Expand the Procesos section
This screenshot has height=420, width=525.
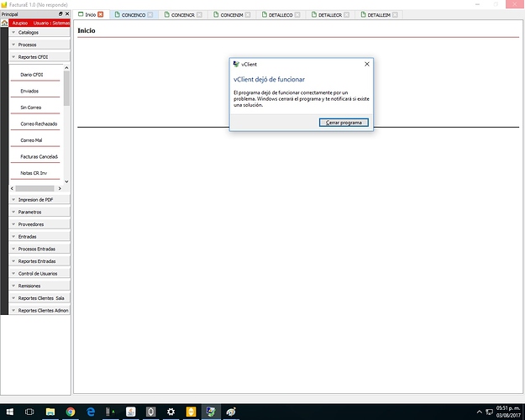[x=39, y=45]
